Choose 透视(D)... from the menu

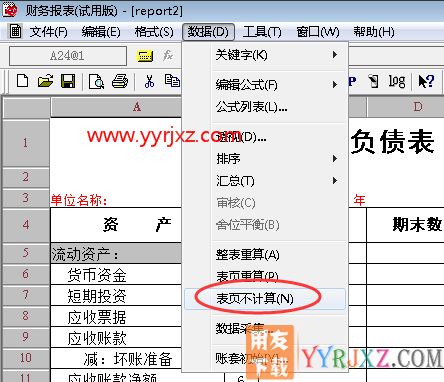[265, 137]
